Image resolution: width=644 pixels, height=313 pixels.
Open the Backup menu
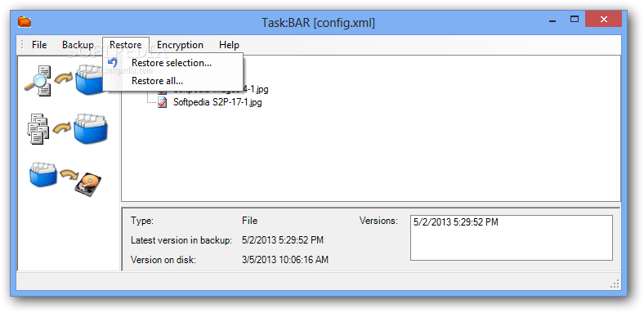[78, 45]
